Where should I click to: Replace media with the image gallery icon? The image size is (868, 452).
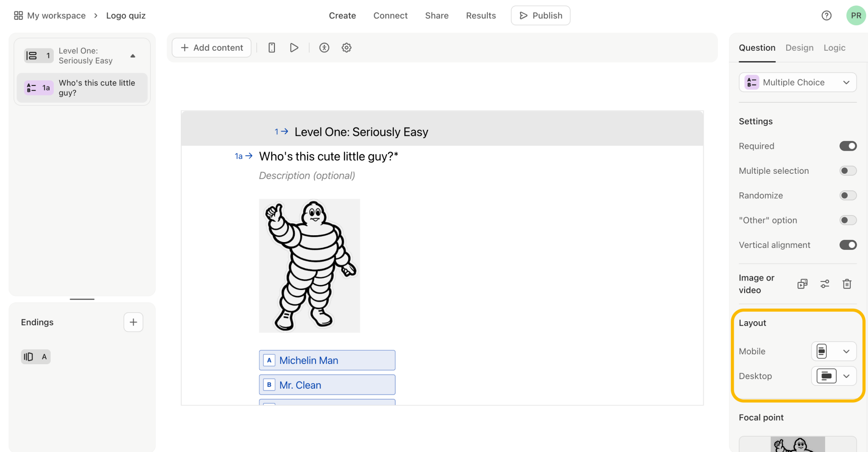coord(802,284)
